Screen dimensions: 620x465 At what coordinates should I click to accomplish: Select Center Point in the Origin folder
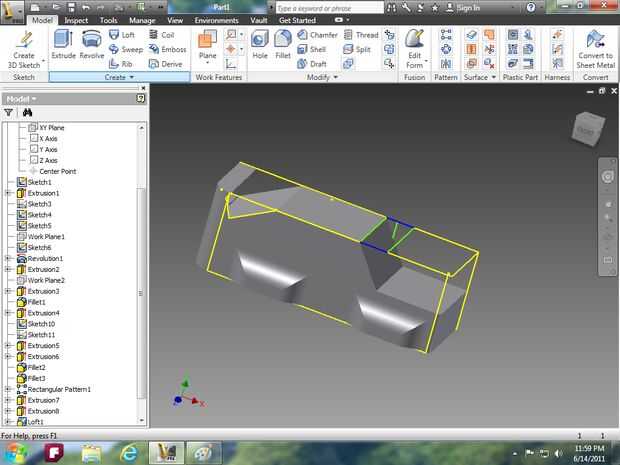tap(53, 171)
